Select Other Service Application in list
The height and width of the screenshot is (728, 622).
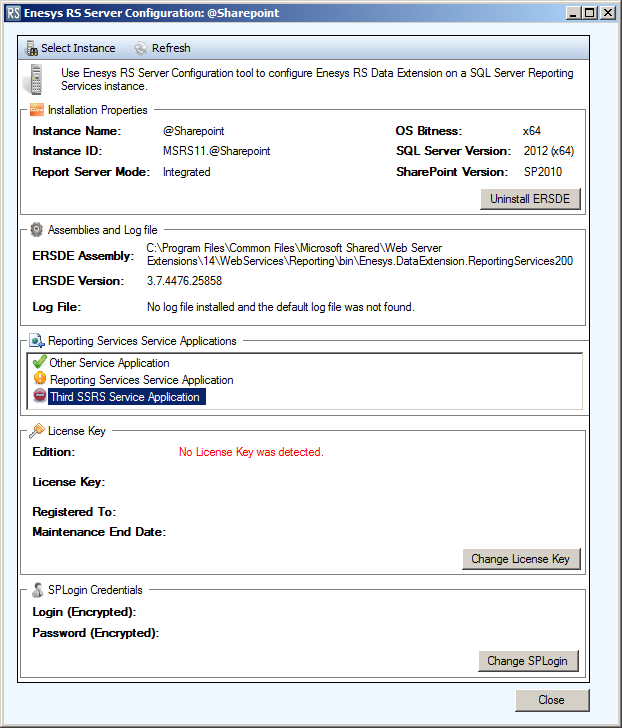tap(110, 363)
